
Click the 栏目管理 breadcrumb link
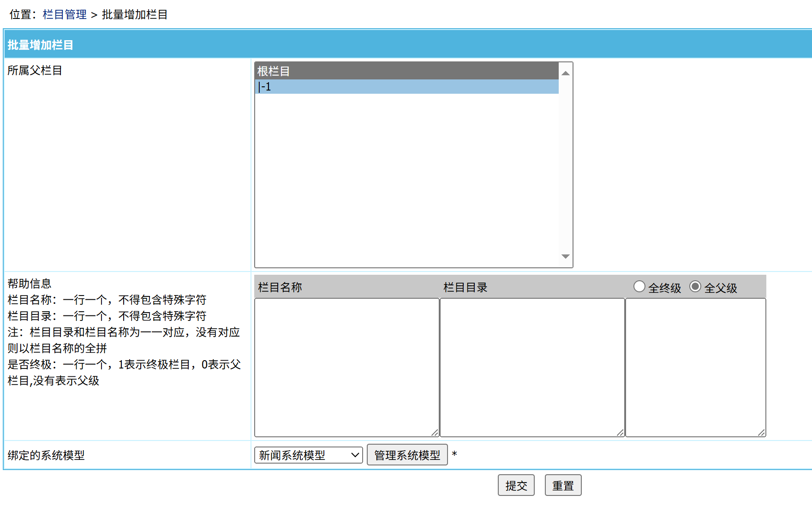pyautogui.click(x=65, y=15)
